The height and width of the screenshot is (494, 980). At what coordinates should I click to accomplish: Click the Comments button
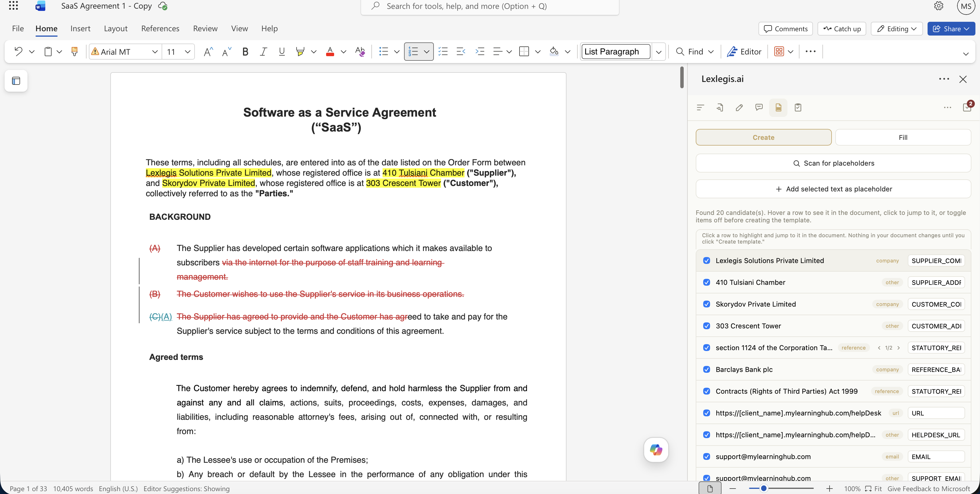(786, 29)
